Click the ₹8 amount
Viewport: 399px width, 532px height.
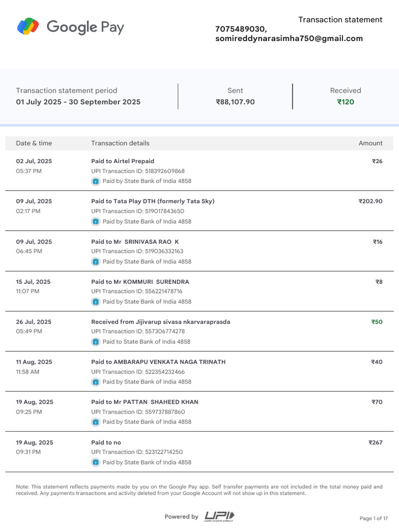point(379,282)
